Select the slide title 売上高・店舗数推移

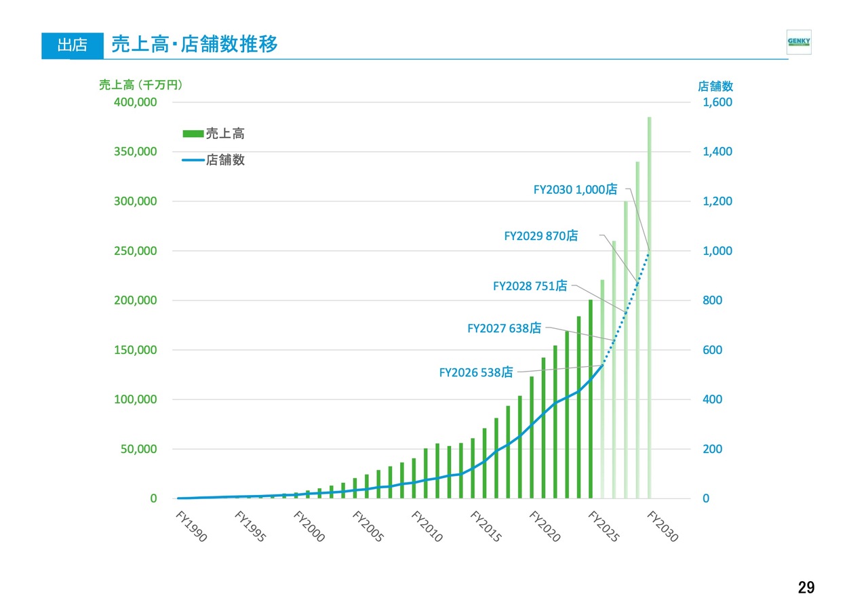(195, 45)
